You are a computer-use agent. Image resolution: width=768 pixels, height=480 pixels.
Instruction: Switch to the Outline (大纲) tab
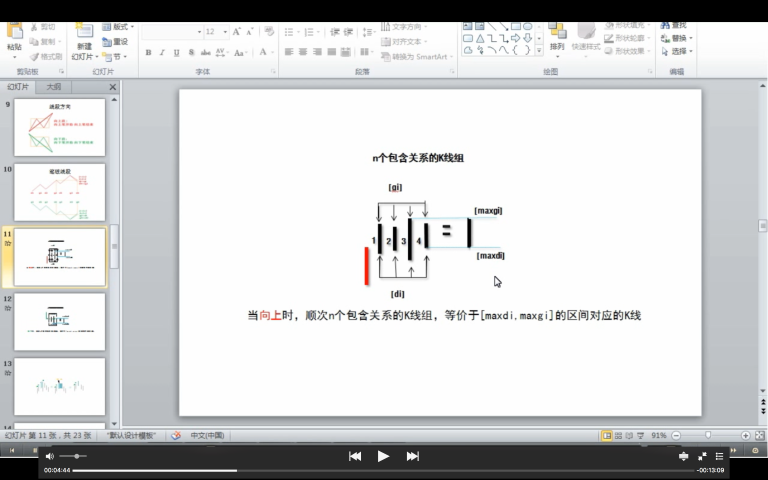point(53,87)
